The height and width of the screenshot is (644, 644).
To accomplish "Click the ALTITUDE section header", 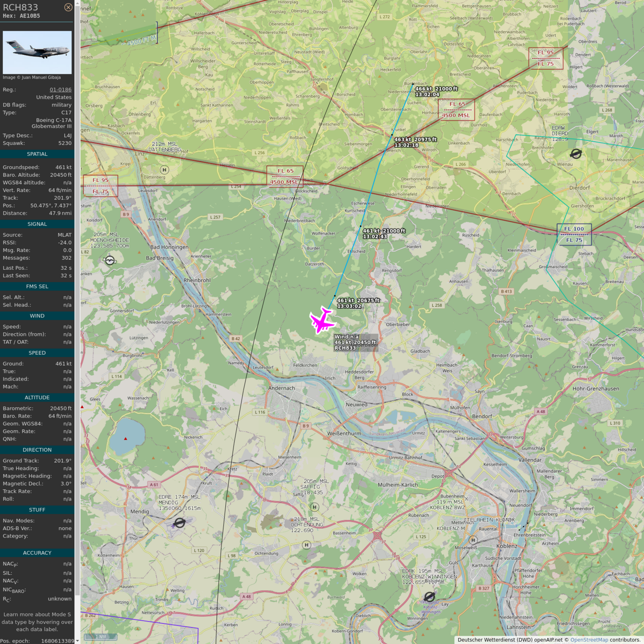I will click(x=37, y=398).
